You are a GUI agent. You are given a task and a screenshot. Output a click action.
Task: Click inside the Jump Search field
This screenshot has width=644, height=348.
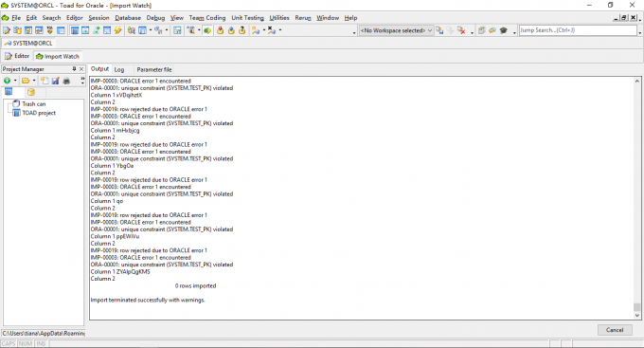tap(577, 30)
